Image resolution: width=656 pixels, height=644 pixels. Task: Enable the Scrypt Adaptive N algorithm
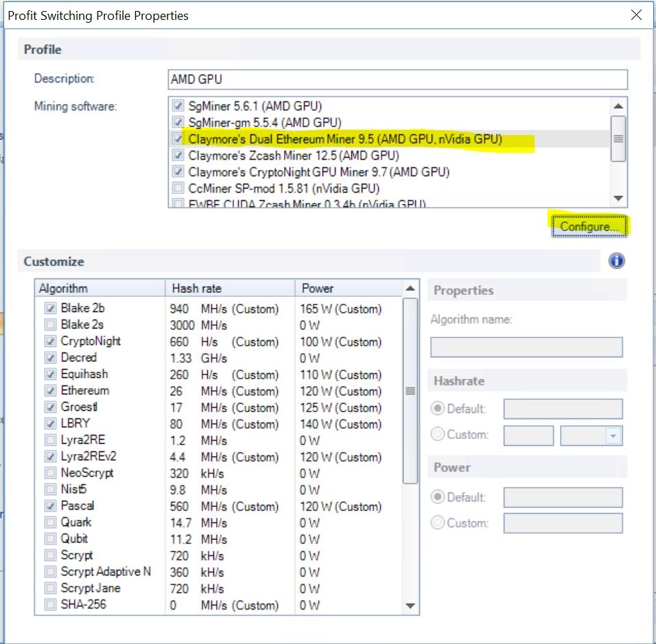pyautogui.click(x=50, y=572)
